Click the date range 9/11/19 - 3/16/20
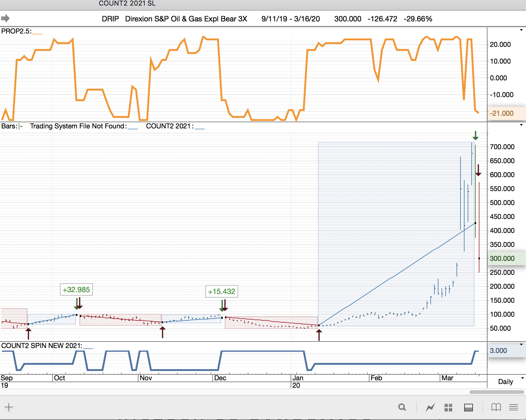This screenshot has width=526, height=420. [291, 19]
